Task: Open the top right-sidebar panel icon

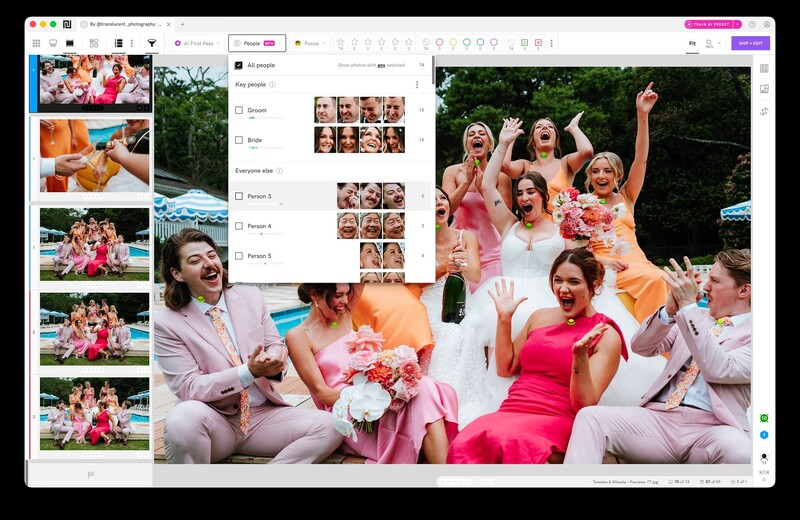Action: pos(764,68)
